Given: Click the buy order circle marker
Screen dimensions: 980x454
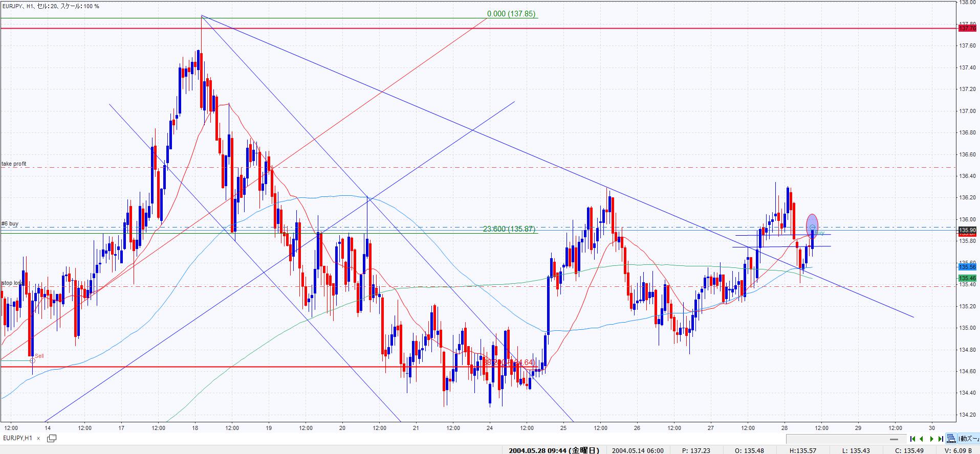Looking at the screenshot, I should pyautogui.click(x=812, y=227).
